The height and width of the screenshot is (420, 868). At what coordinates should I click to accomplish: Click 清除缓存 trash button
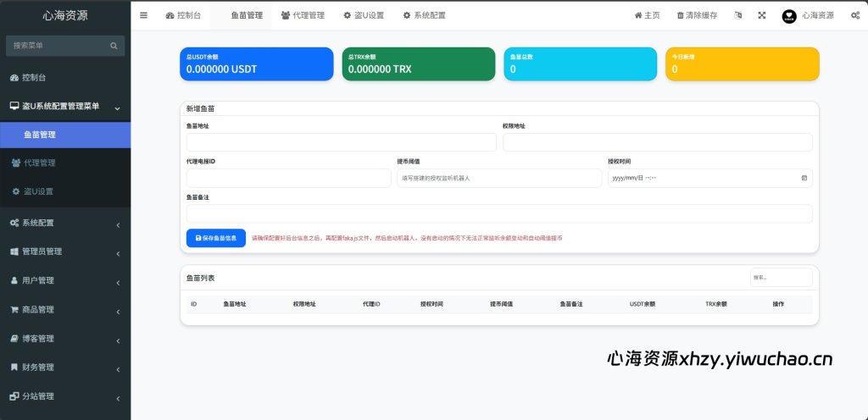697,15
